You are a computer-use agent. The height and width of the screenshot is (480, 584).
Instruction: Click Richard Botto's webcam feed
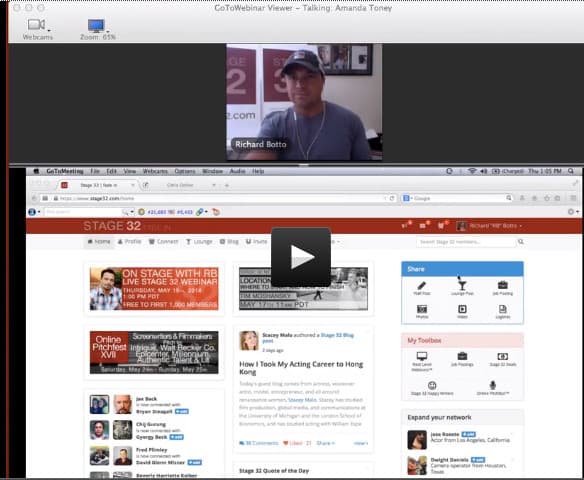pos(304,102)
